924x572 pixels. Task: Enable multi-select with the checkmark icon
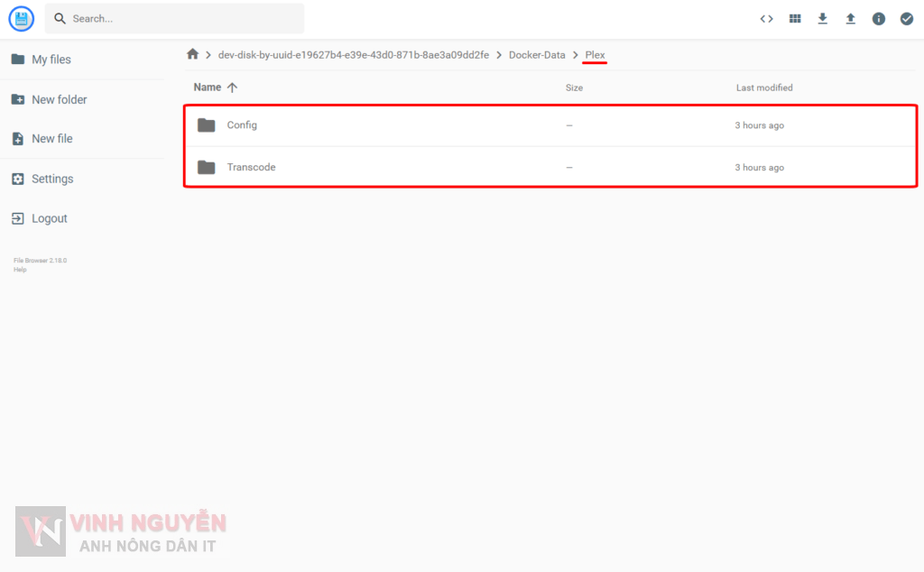(x=906, y=18)
